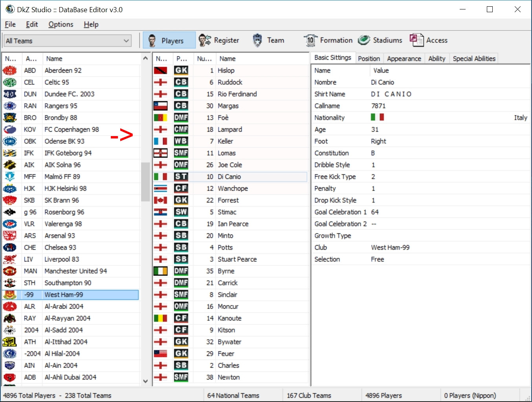Open the Team section in the toolbar

pos(268,40)
